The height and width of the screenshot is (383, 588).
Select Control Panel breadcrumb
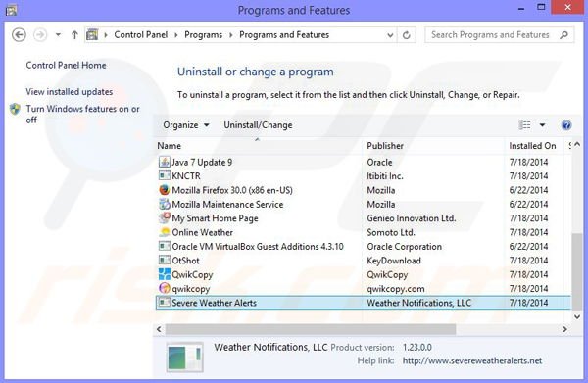(140, 35)
